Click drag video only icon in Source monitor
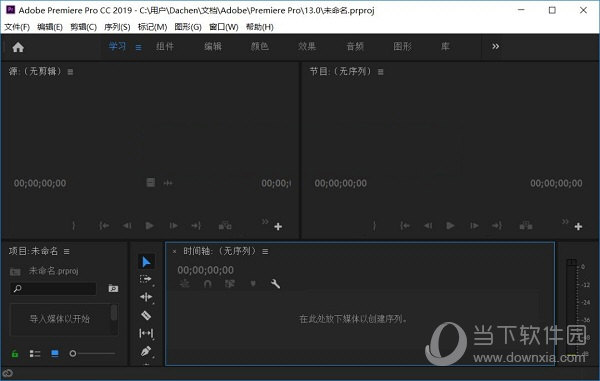Image resolution: width=600 pixels, height=381 pixels. pyautogui.click(x=151, y=182)
